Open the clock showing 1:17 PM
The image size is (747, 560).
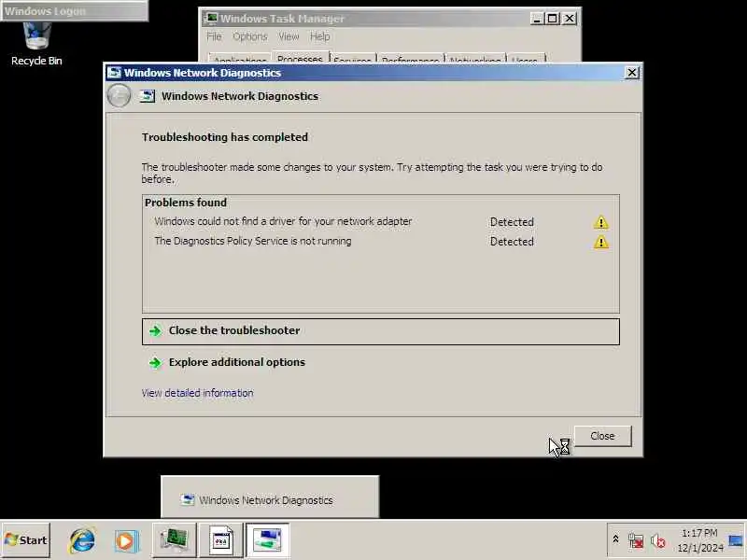pyautogui.click(x=699, y=540)
